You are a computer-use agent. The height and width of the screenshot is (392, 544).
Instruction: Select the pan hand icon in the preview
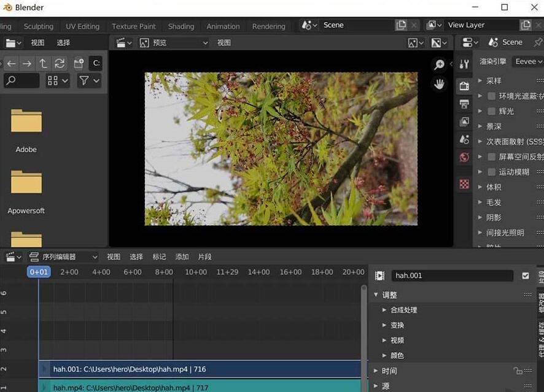(x=439, y=84)
